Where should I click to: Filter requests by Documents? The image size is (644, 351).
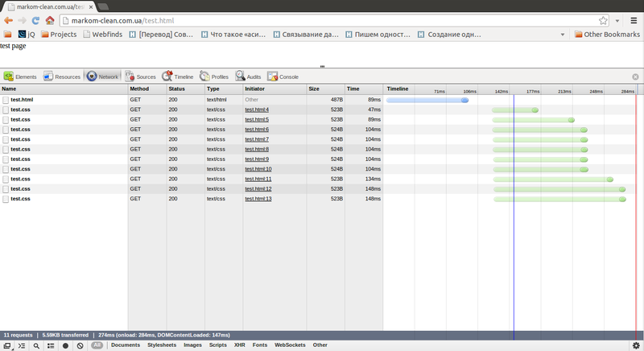pyautogui.click(x=126, y=345)
